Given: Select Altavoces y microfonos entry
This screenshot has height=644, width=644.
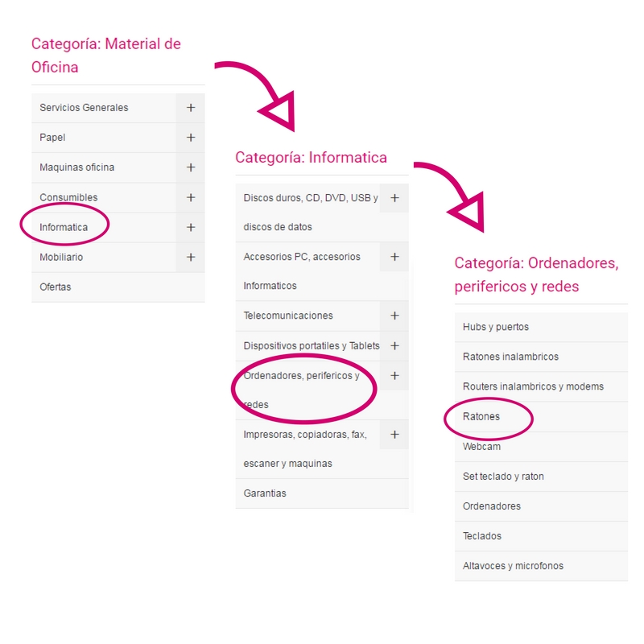Looking at the screenshot, I should pos(513,565).
